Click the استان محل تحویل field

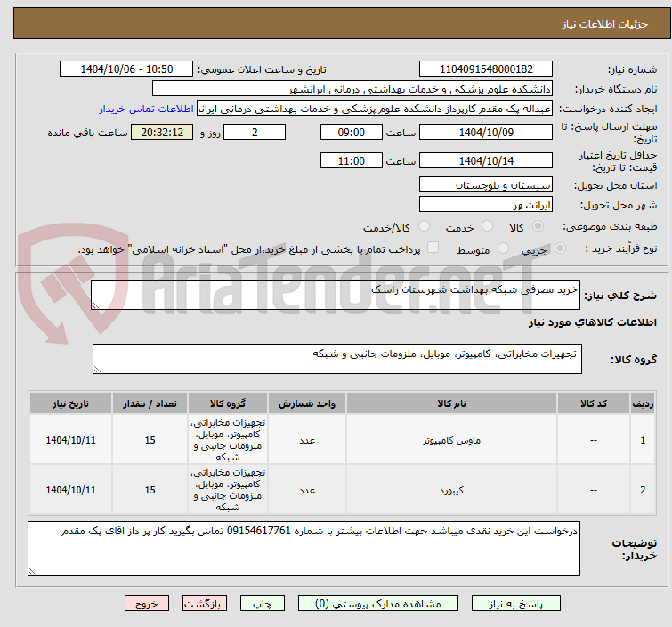[x=486, y=185]
